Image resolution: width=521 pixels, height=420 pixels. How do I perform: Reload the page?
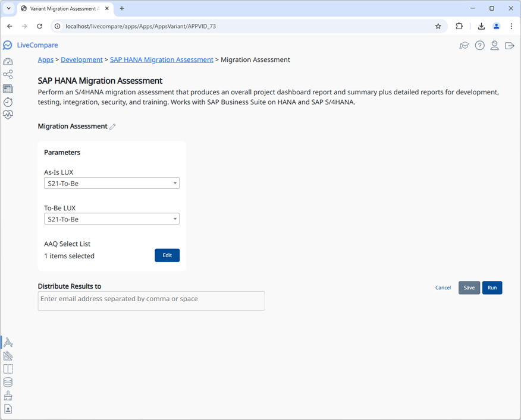pyautogui.click(x=39, y=26)
